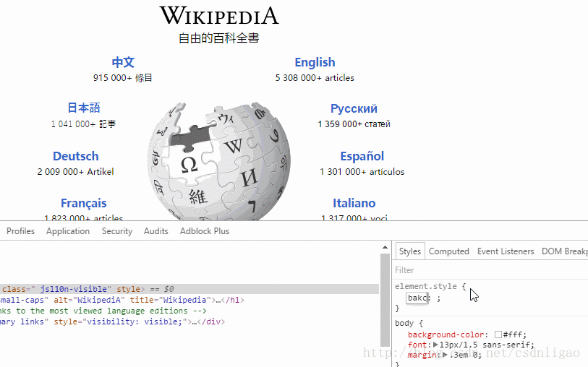
Task: Open the Français Wikipedia link
Action: coord(84,203)
